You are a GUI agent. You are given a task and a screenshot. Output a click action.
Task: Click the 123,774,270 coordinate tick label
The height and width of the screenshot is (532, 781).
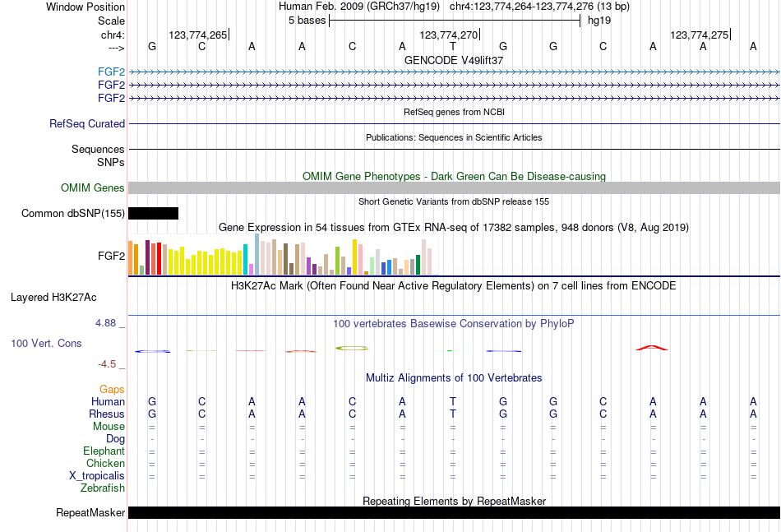[x=448, y=35]
